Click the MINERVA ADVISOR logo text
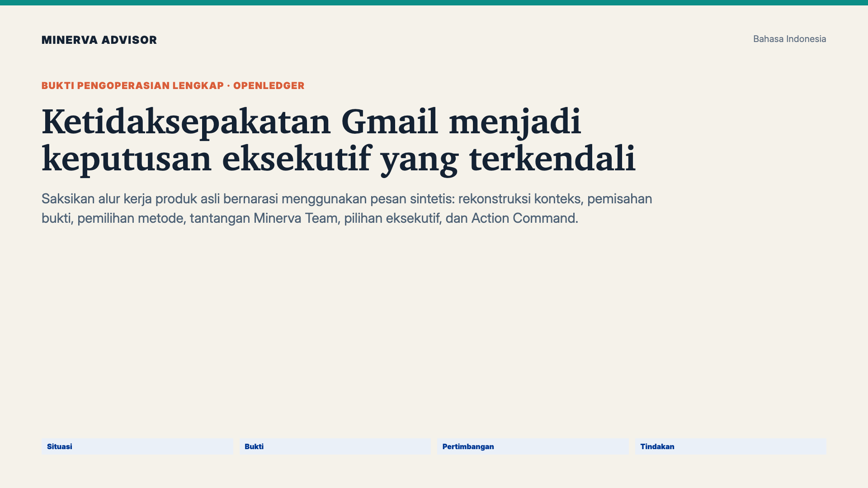 99,40
